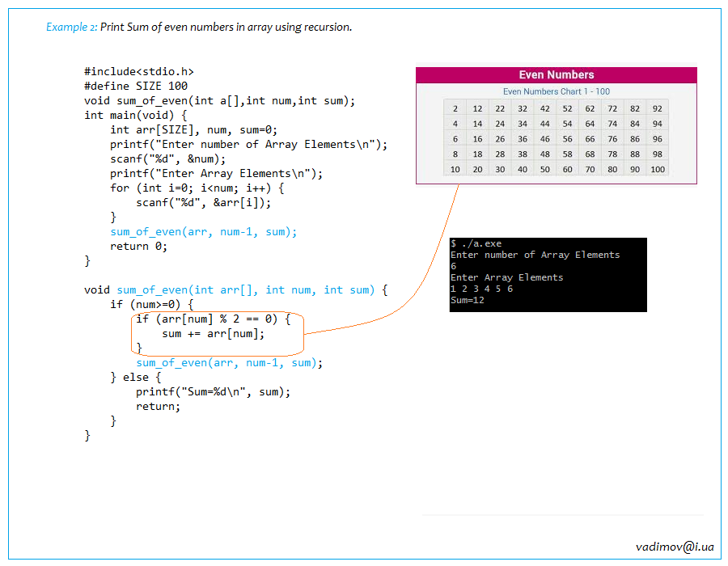Image resolution: width=728 pixels, height=566 pixels.
Task: Click cell 12 in the Even Numbers chart
Action: [x=477, y=108]
